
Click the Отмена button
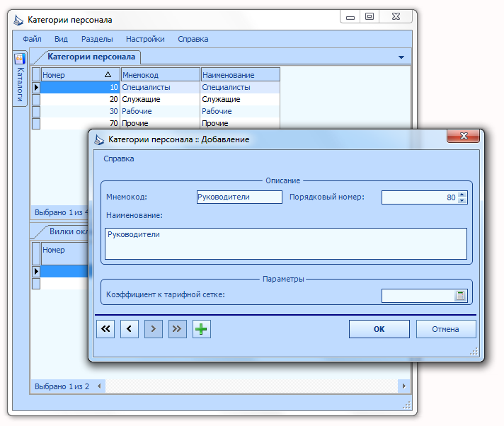pyautogui.click(x=446, y=329)
